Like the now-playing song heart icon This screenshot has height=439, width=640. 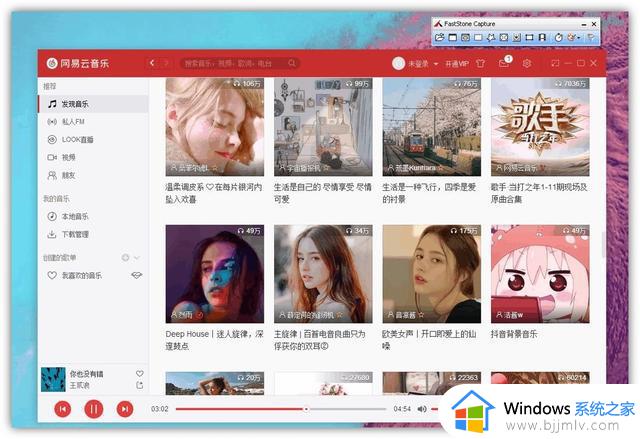[140, 373]
